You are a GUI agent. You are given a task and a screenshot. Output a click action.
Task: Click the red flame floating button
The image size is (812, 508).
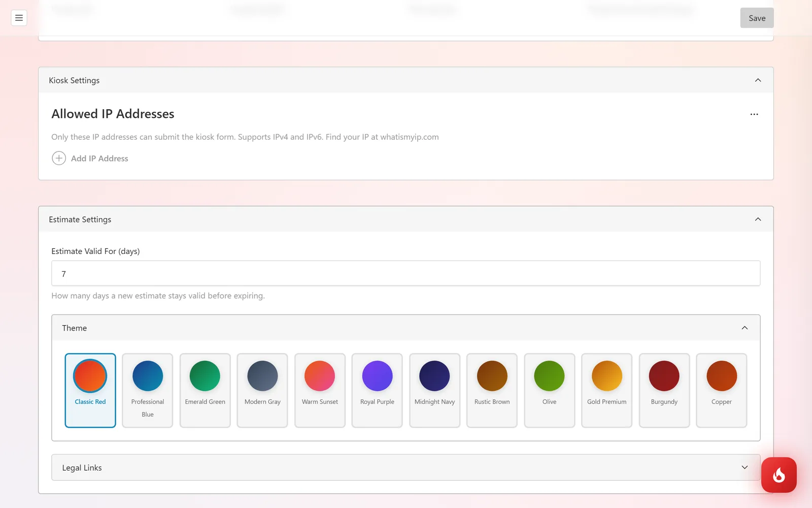(x=779, y=475)
